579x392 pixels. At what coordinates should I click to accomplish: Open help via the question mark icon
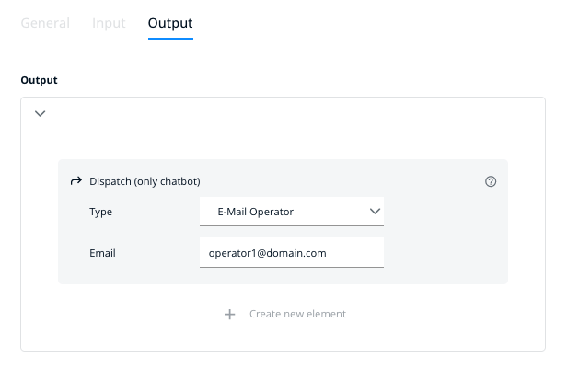point(491,181)
